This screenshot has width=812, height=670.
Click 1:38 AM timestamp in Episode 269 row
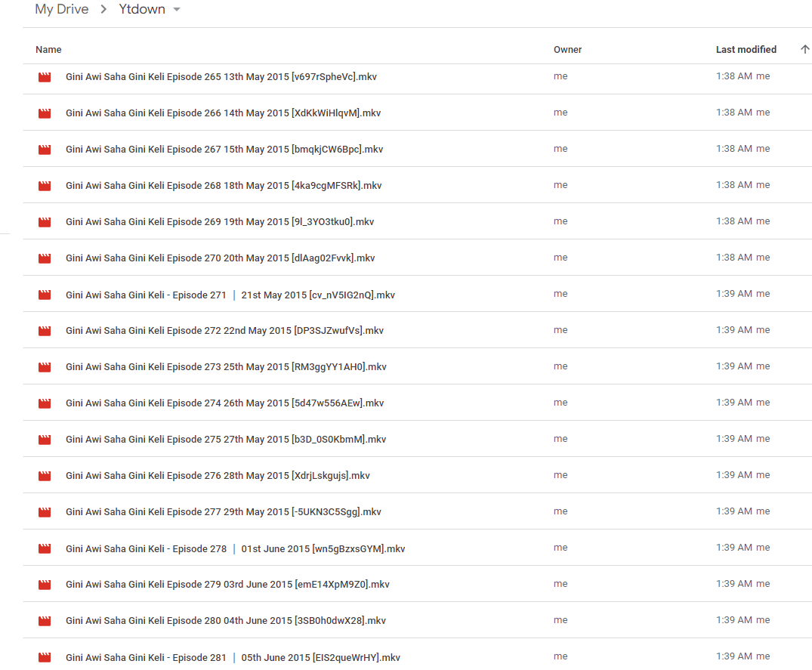(x=733, y=221)
